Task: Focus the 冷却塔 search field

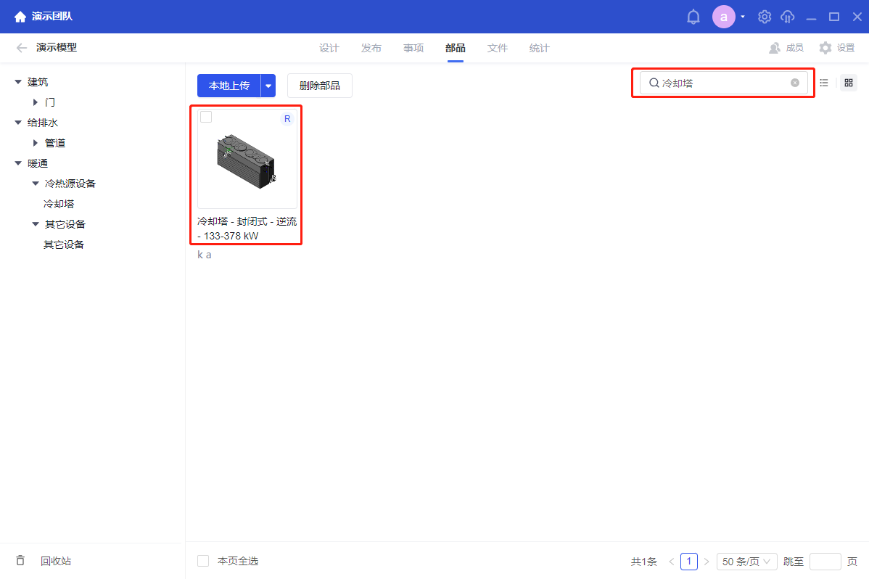Action: coord(723,83)
